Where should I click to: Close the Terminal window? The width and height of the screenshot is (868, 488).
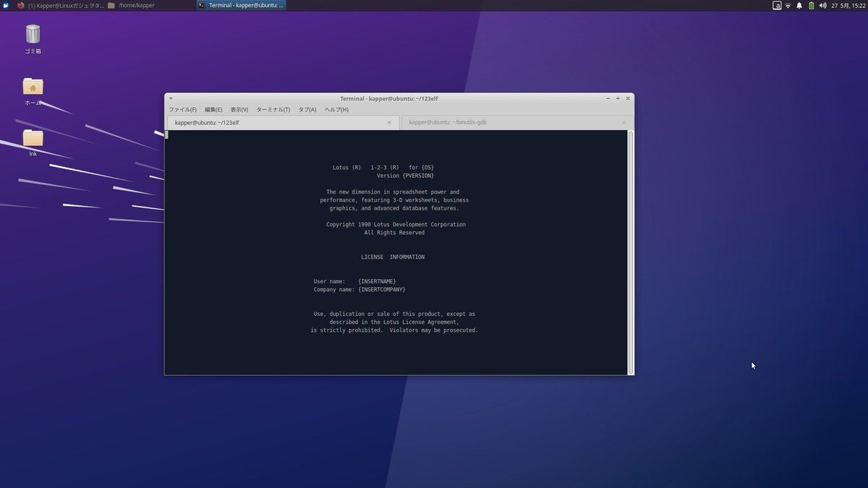click(628, 98)
